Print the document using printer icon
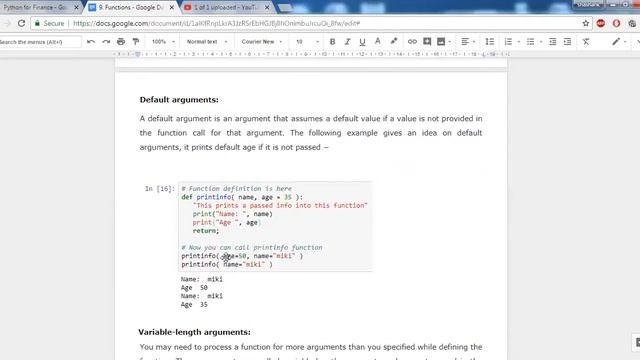The image size is (640, 360). pos(121,42)
